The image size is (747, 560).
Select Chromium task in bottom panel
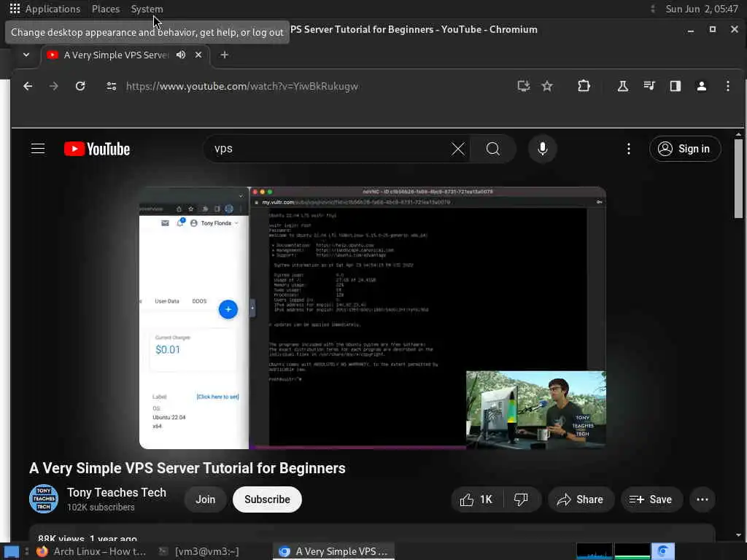point(334,551)
